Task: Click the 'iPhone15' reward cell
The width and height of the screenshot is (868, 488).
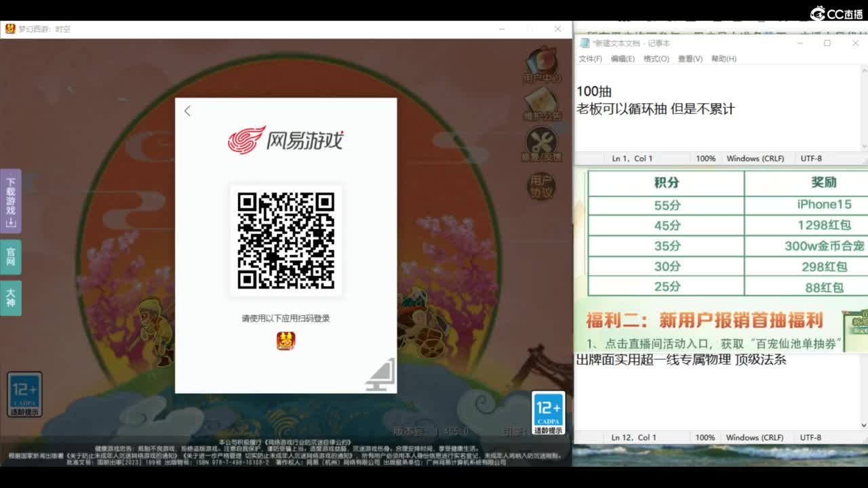Action: tap(824, 205)
